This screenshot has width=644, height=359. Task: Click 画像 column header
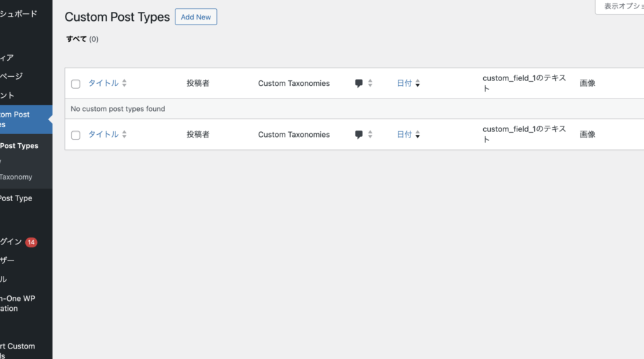click(587, 83)
